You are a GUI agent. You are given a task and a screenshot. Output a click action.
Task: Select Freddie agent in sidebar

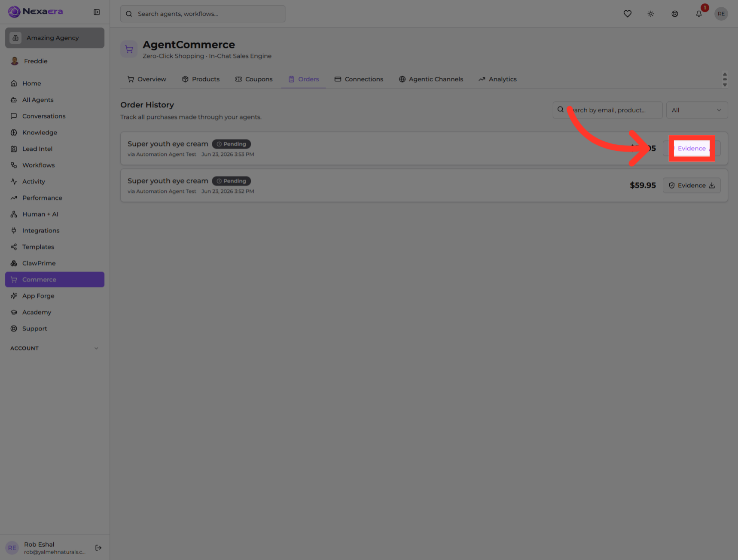point(55,61)
